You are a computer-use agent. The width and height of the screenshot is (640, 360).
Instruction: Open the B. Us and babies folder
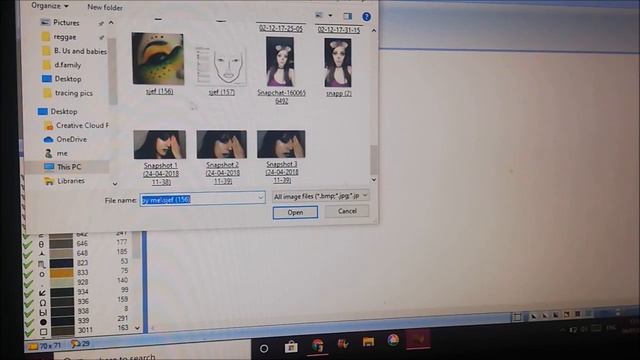pyautogui.click(x=80, y=51)
